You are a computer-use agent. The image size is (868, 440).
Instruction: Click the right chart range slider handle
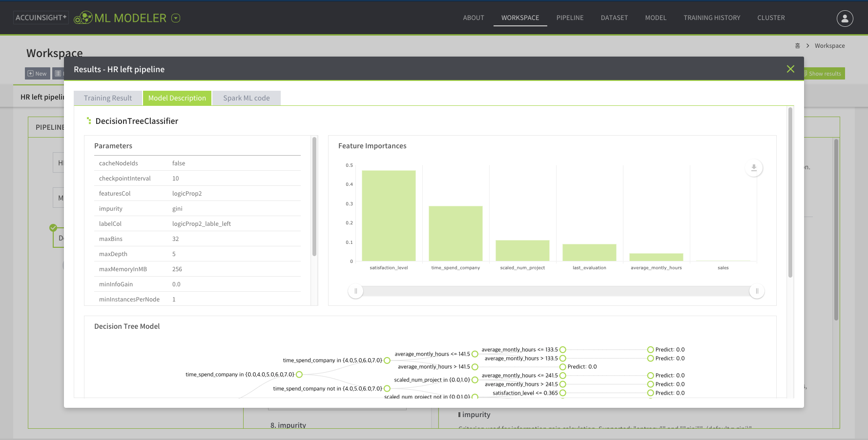757,291
